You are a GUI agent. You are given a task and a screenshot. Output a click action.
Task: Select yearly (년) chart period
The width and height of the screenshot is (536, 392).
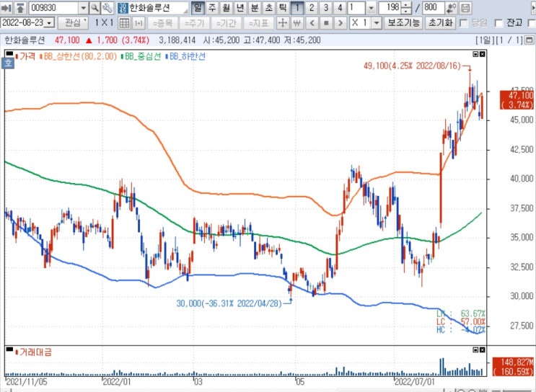(240, 7)
